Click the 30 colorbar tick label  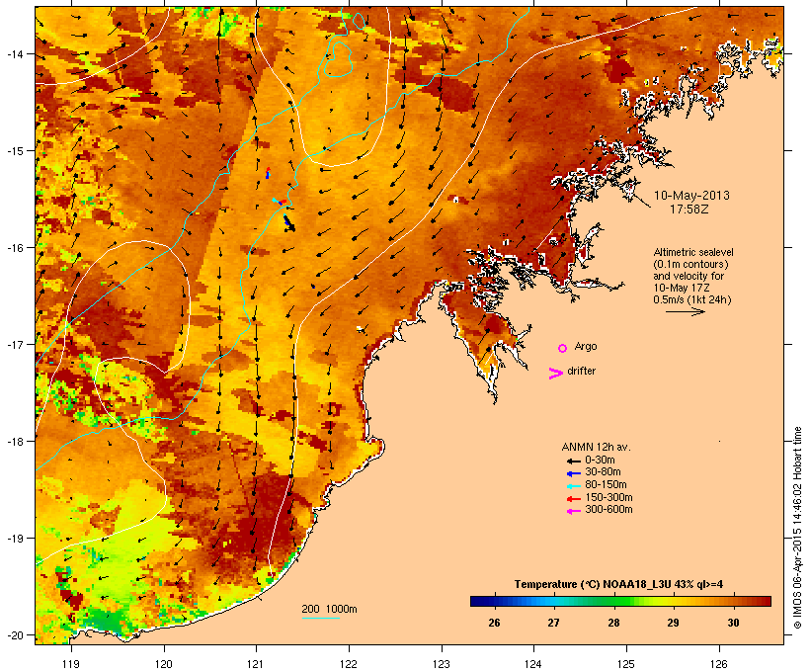click(733, 623)
